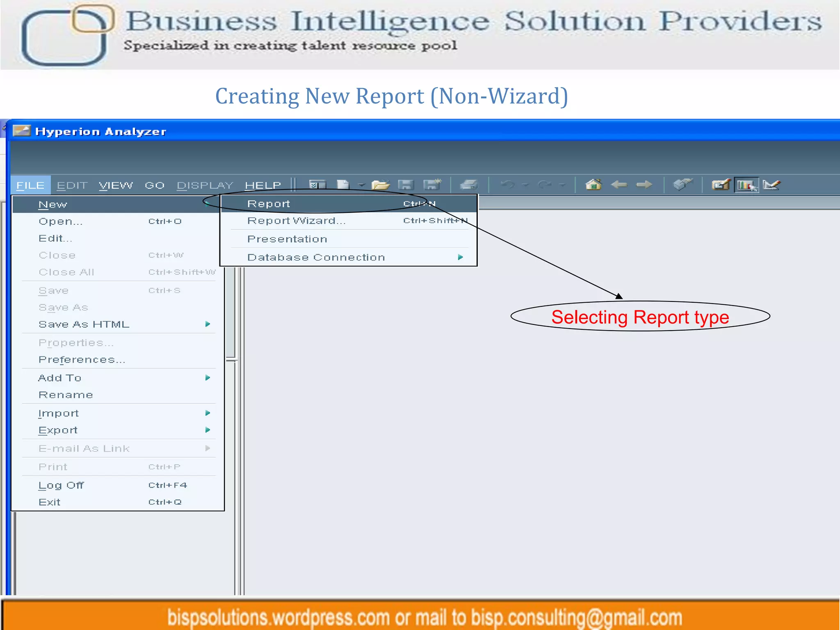The image size is (840, 630).
Task: Expand the Save As HTML submenu
Action: point(117,324)
